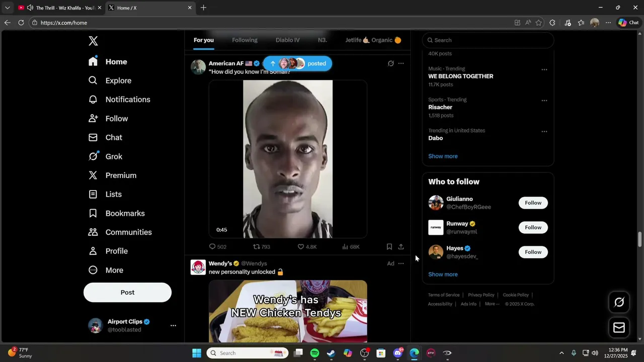The image size is (644, 362).
Task: Open floating messages button at bottom right
Action: click(x=619, y=328)
